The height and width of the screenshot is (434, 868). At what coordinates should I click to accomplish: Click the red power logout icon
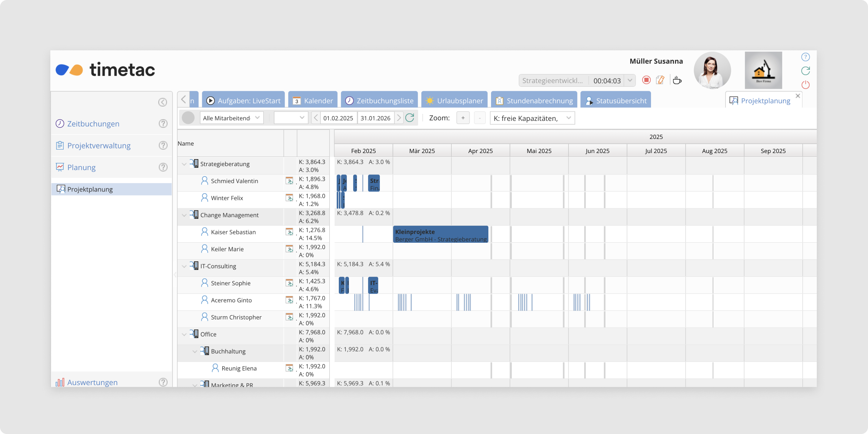(805, 84)
